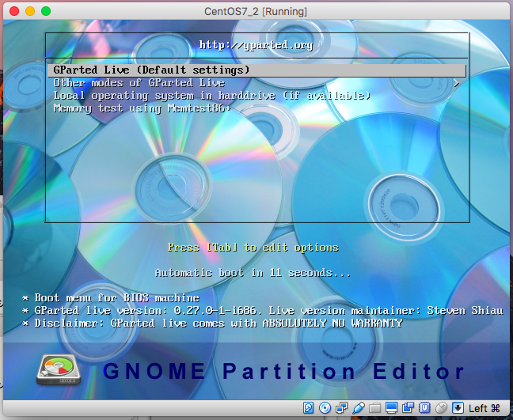This screenshot has height=420, width=513.
Task: Click the green full-screen window button
Action: click(45, 12)
